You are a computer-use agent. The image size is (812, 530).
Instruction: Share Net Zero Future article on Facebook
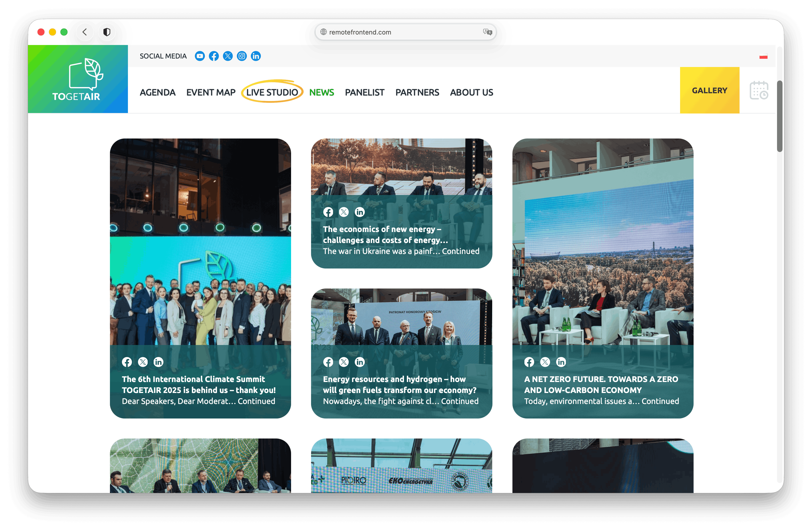(529, 362)
